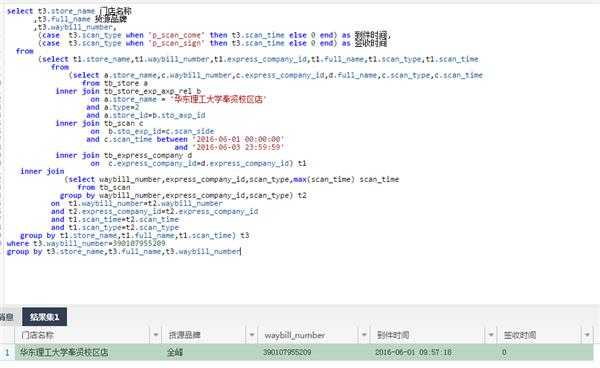Click the and t1.scan_type=t2.scan_type condition line

(x=115, y=228)
